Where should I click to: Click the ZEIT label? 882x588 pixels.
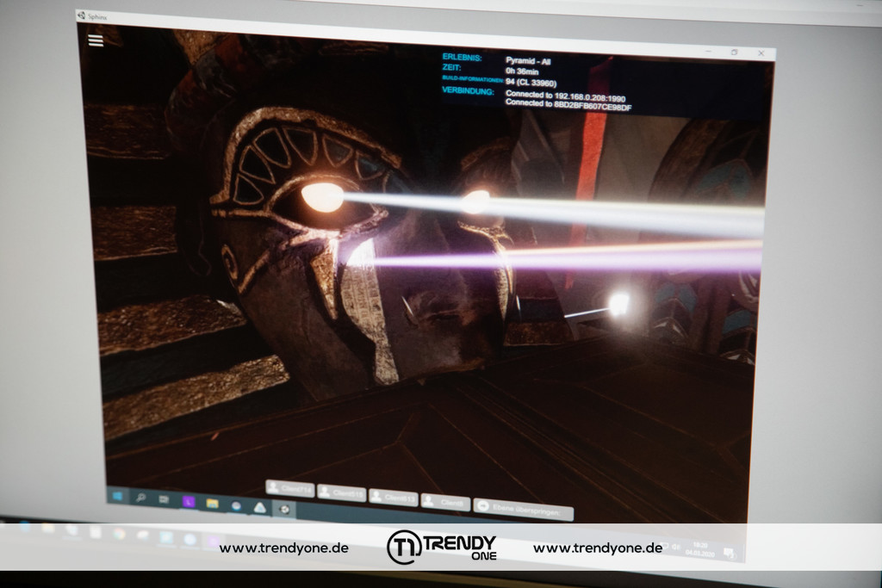(x=451, y=67)
